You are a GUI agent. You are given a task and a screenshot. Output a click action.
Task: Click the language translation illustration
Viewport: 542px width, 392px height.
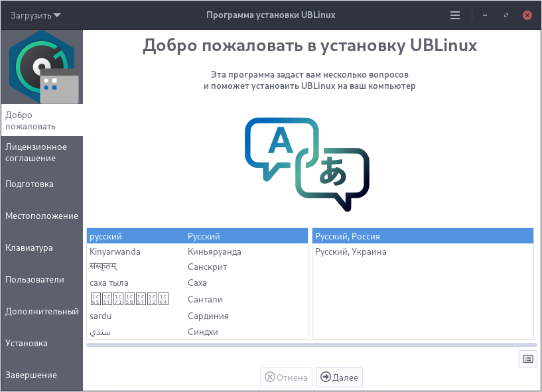tap(307, 164)
